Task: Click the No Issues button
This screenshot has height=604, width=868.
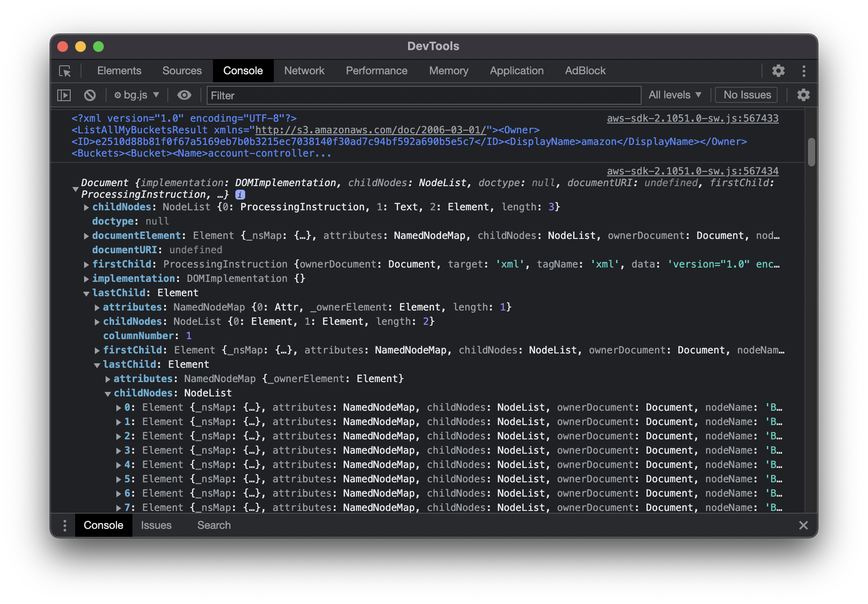Action: pyautogui.click(x=745, y=95)
